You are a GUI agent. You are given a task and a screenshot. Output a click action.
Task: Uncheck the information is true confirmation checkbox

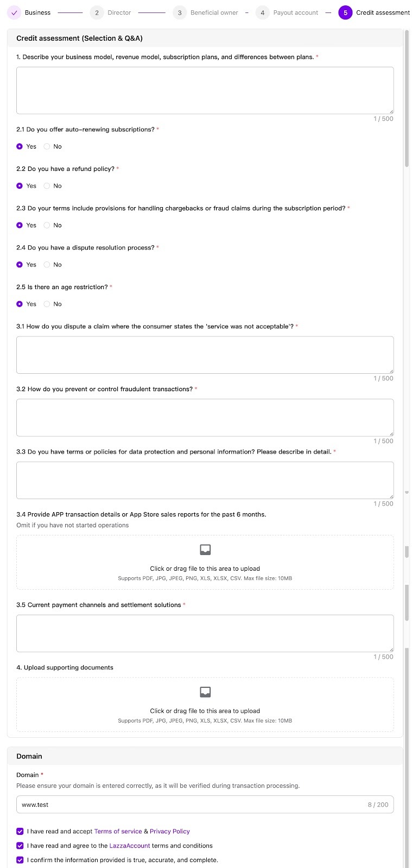point(20,860)
